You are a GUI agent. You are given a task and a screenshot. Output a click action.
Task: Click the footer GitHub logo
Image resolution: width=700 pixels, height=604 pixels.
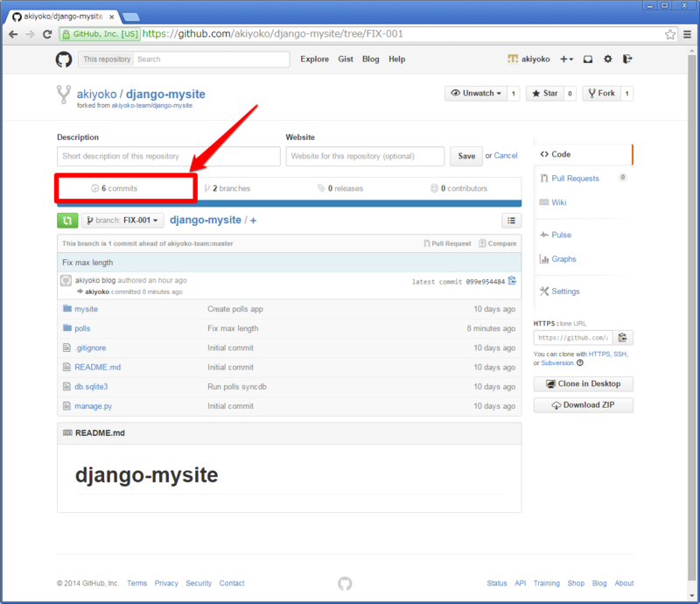(x=345, y=584)
